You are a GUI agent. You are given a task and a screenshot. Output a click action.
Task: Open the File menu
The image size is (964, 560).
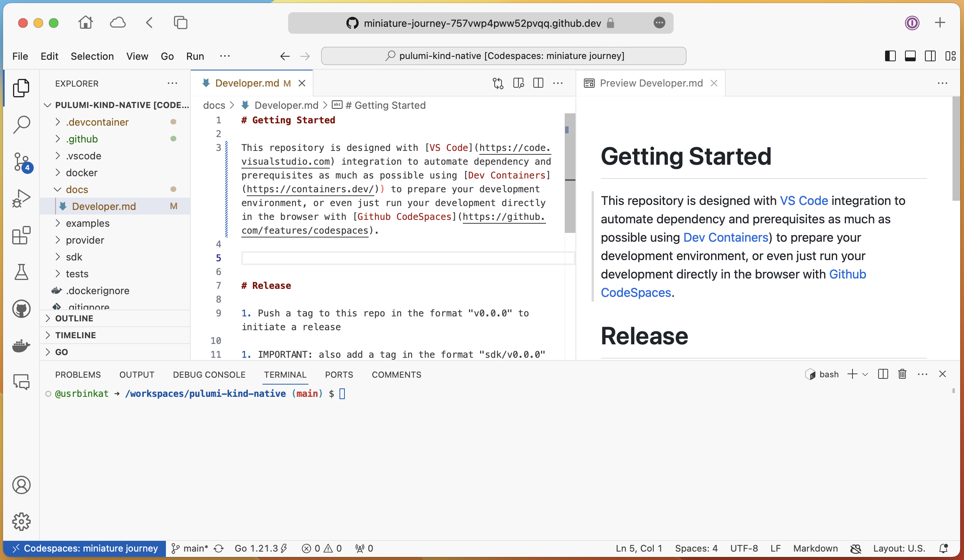point(20,56)
